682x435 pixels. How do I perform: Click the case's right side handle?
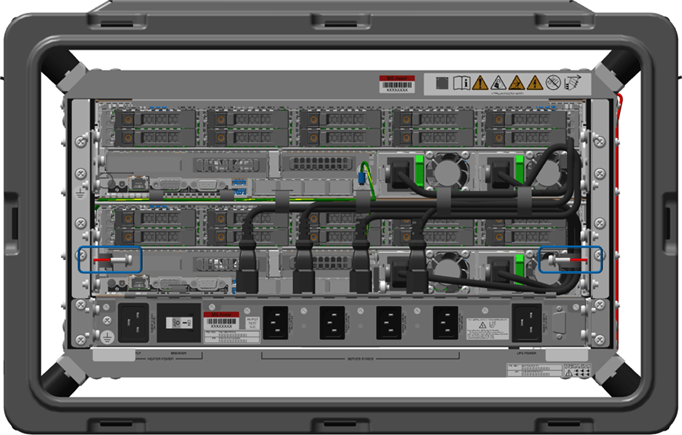coord(670,223)
